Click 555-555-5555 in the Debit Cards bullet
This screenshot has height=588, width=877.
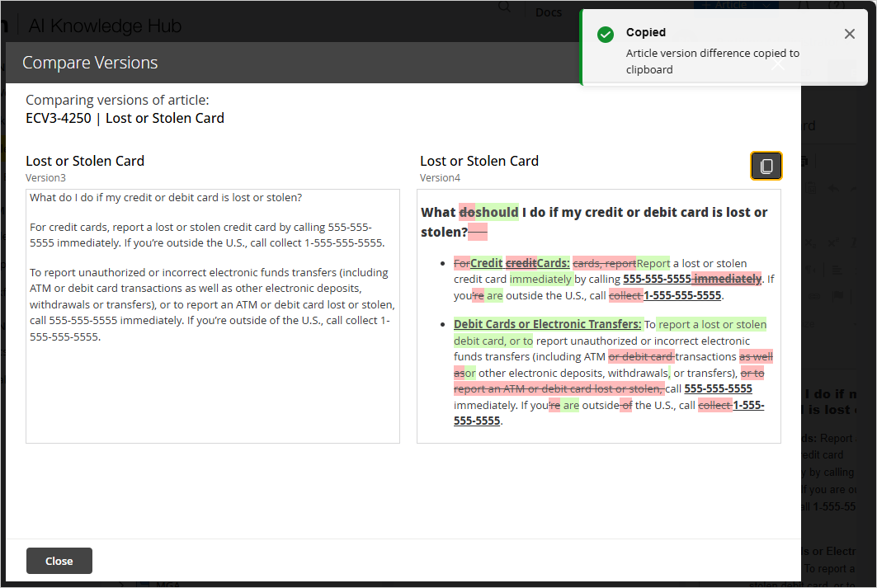pyautogui.click(x=718, y=388)
